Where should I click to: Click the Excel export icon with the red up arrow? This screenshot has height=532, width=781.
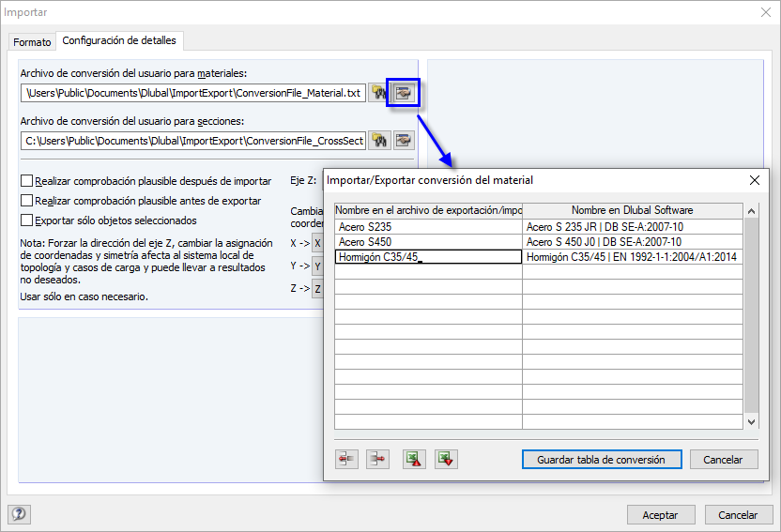pos(414,459)
